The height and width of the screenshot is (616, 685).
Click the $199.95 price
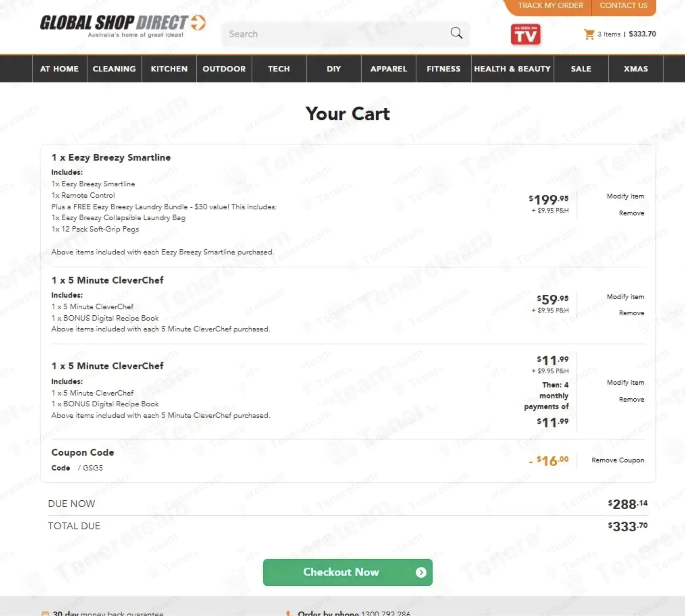pyautogui.click(x=548, y=199)
